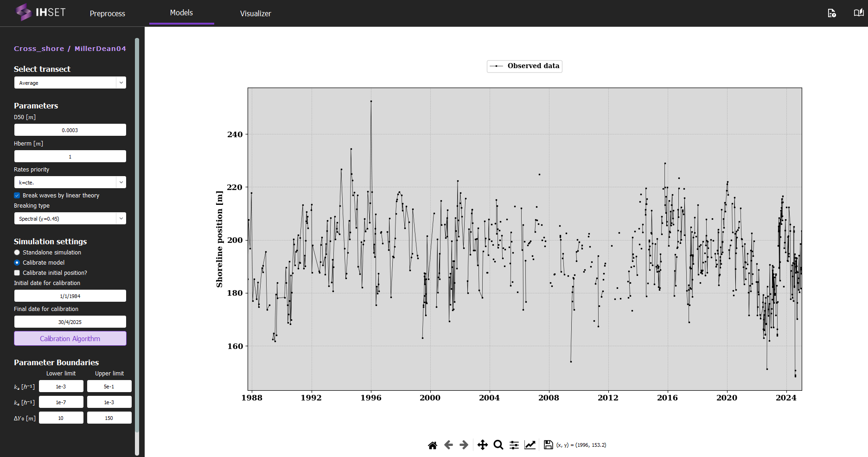Activate the Zoom magnifier tool
The image size is (868, 457).
click(x=498, y=445)
